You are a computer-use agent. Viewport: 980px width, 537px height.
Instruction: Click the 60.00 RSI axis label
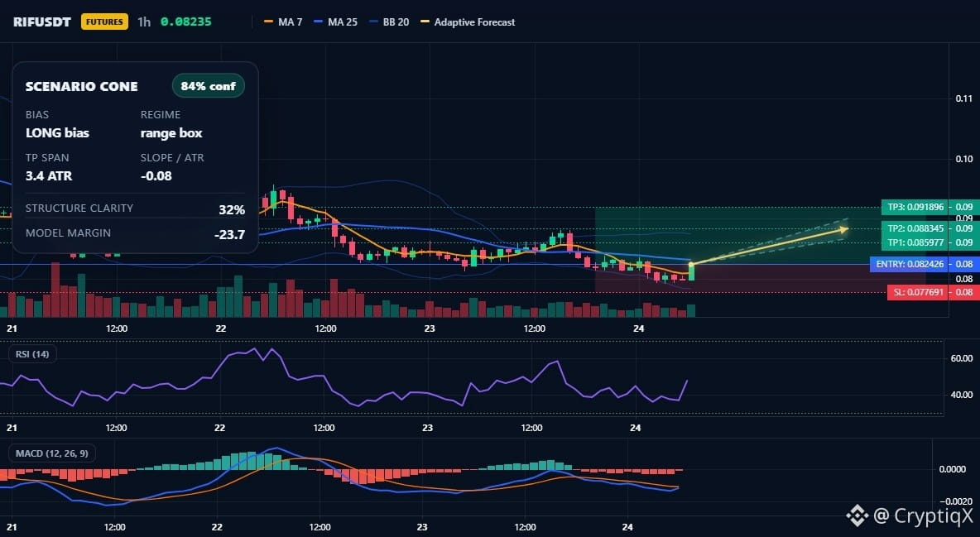coord(961,358)
